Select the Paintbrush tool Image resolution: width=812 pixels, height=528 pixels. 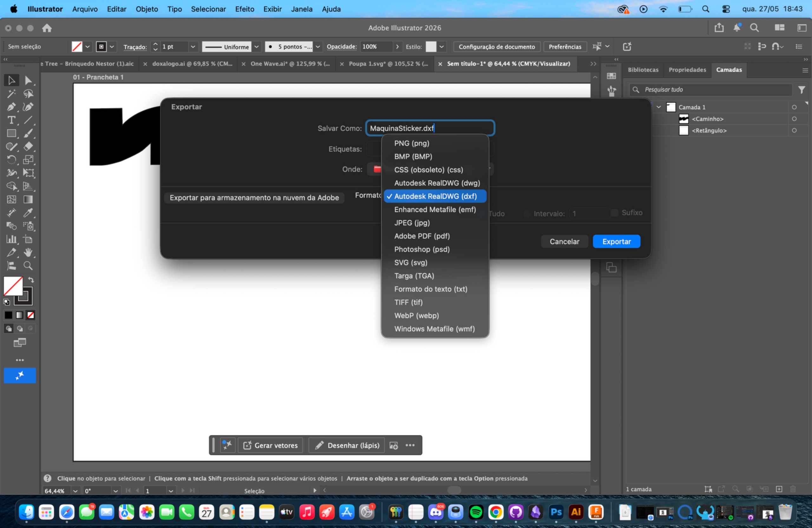click(28, 134)
